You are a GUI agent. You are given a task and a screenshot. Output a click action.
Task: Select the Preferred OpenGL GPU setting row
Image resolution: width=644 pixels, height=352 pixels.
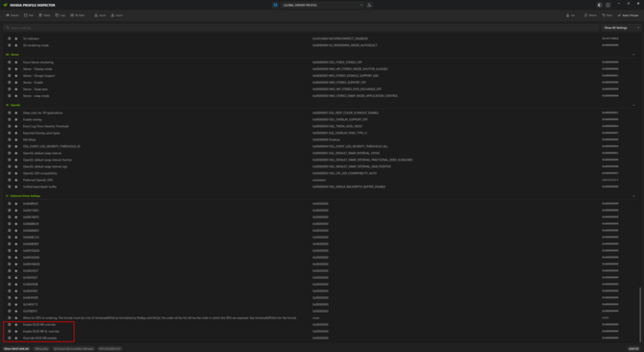pyautogui.click(x=320, y=180)
